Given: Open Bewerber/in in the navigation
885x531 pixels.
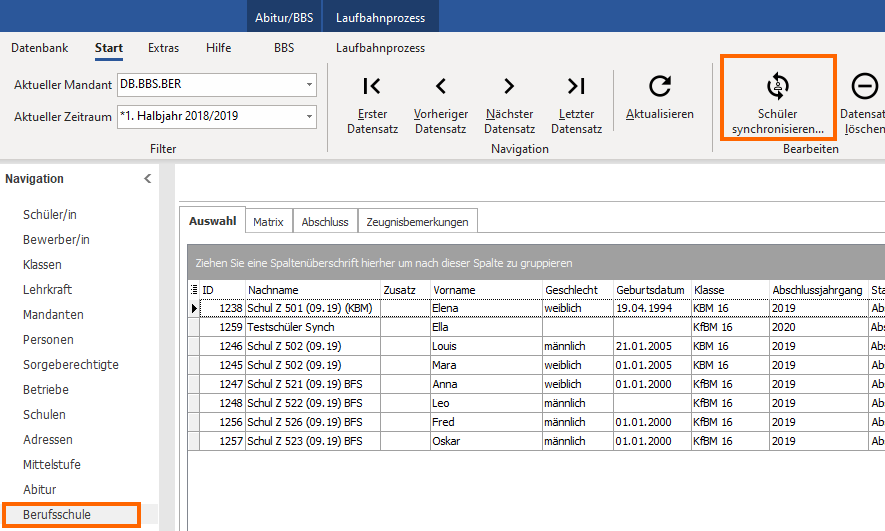Looking at the screenshot, I should tap(56, 239).
